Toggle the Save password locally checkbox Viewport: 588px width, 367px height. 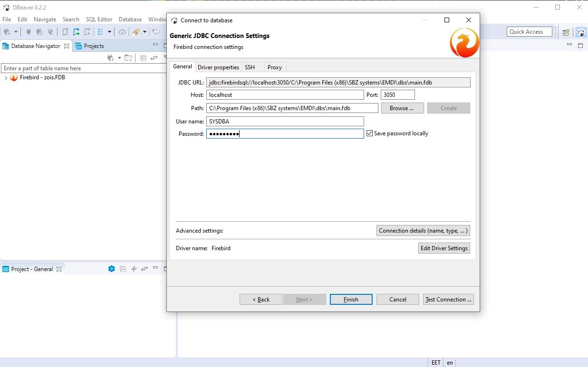click(369, 134)
